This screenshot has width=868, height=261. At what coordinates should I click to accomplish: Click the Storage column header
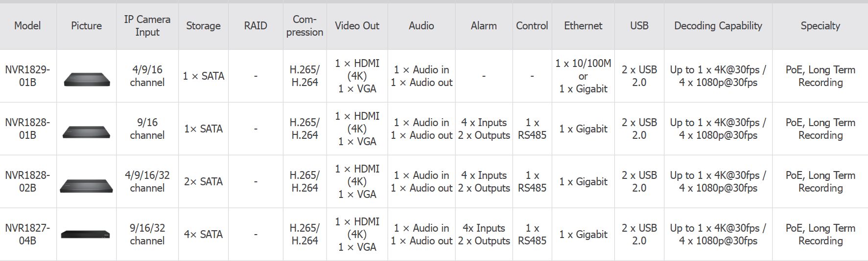tap(203, 26)
